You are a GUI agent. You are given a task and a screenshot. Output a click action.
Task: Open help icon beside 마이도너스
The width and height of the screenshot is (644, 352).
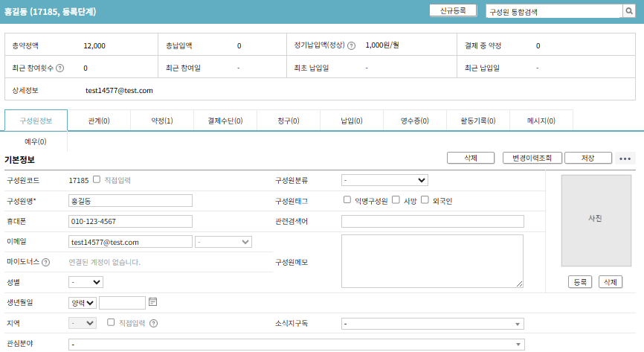coord(46,263)
